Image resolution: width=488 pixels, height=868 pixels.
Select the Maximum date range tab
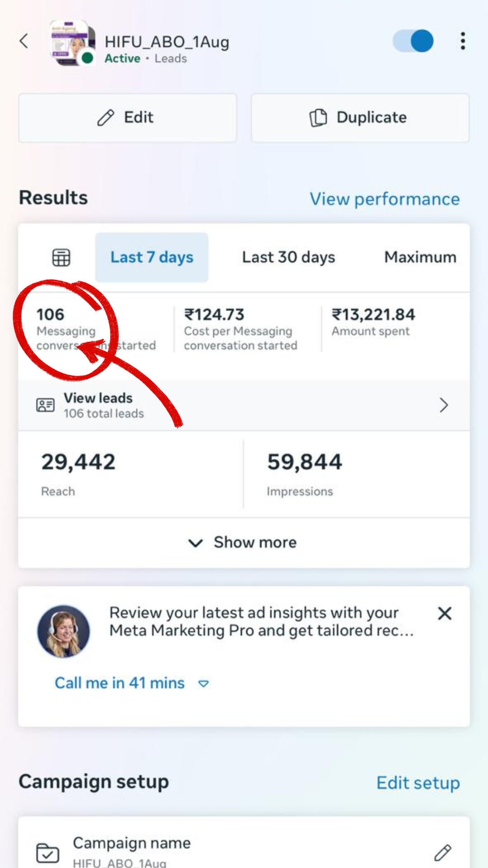[x=420, y=257]
